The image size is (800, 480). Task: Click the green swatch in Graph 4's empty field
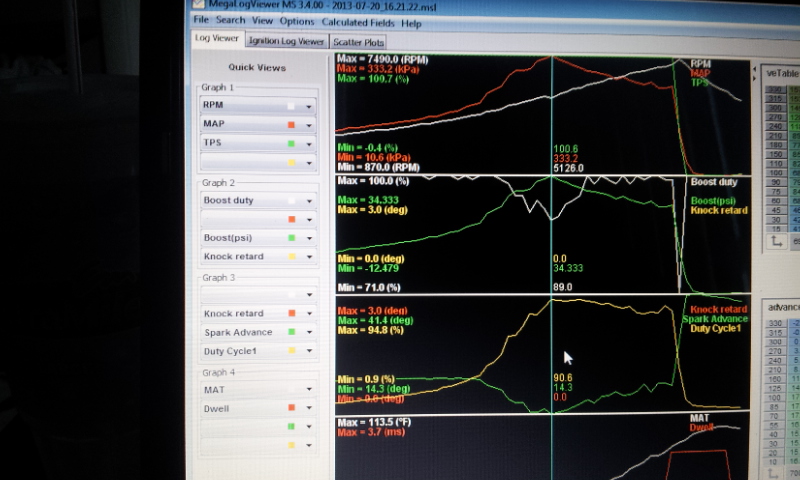[x=291, y=426]
